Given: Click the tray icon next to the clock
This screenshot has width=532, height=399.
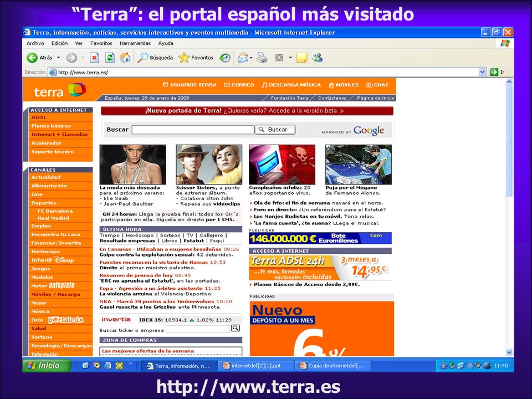Looking at the screenshot, I should (488, 365).
